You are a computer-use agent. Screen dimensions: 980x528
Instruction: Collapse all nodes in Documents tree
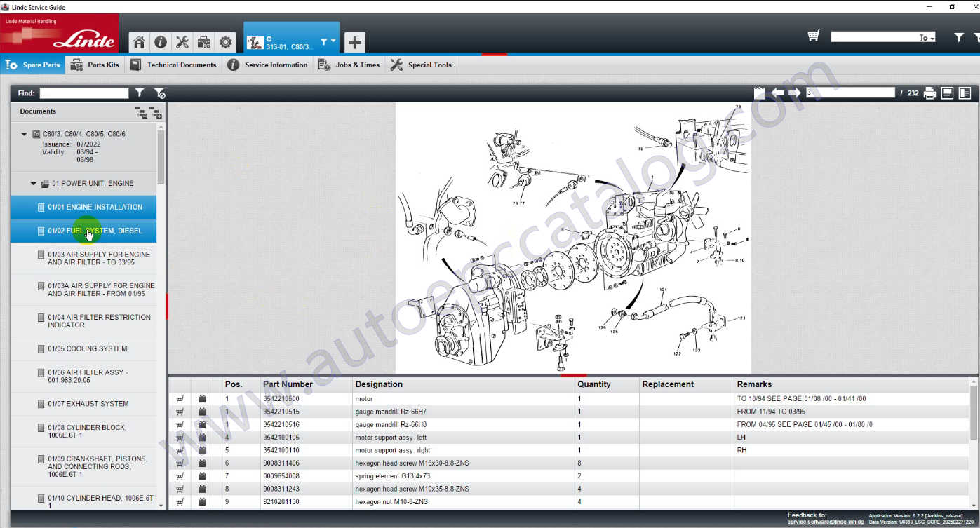pyautogui.click(x=140, y=112)
